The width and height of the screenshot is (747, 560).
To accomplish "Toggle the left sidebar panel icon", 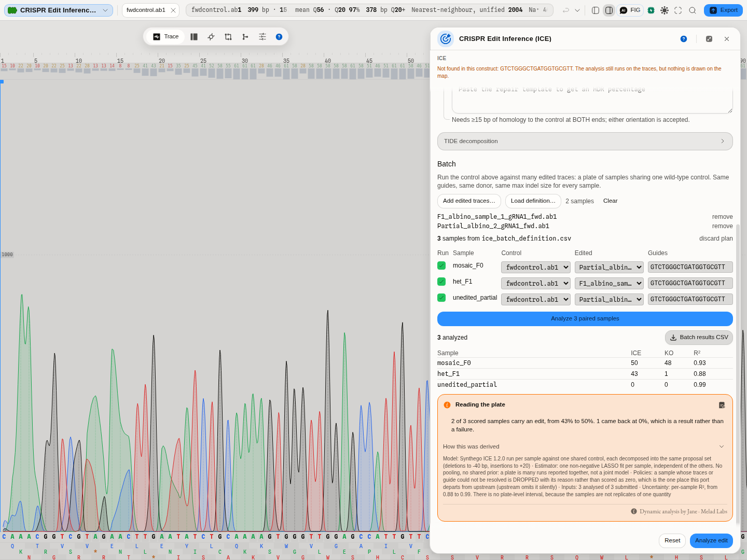I will coord(596,10).
